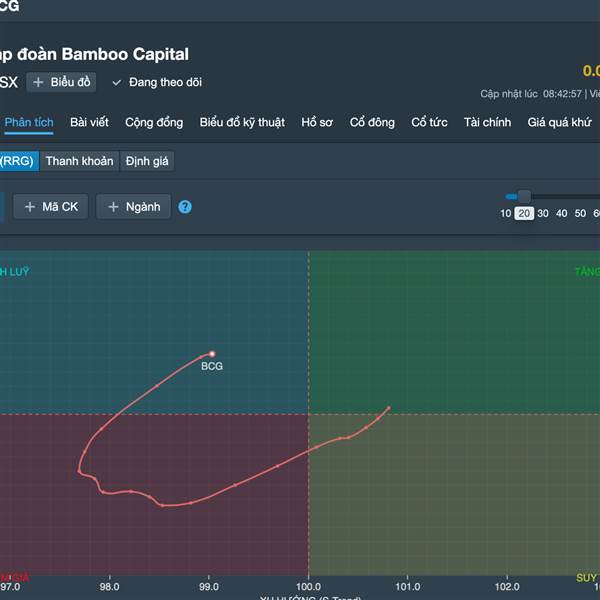Click the plus icon in Ngành button
This screenshot has height=600, width=600.
point(113,207)
